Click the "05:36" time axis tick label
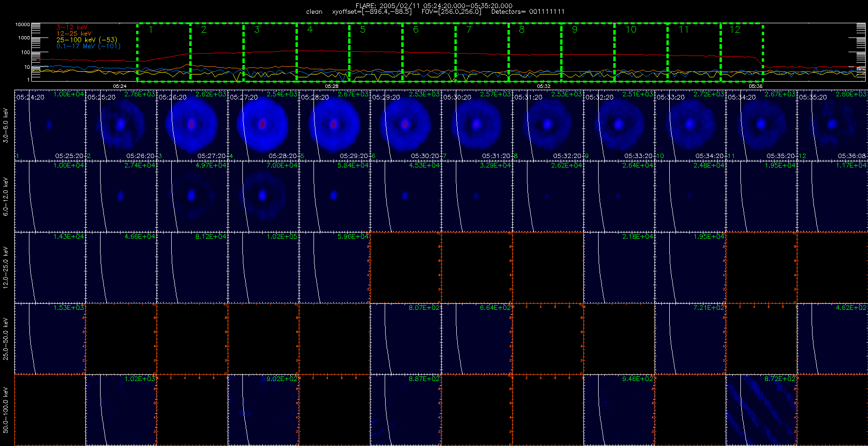The height and width of the screenshot is (446, 868). (756, 86)
